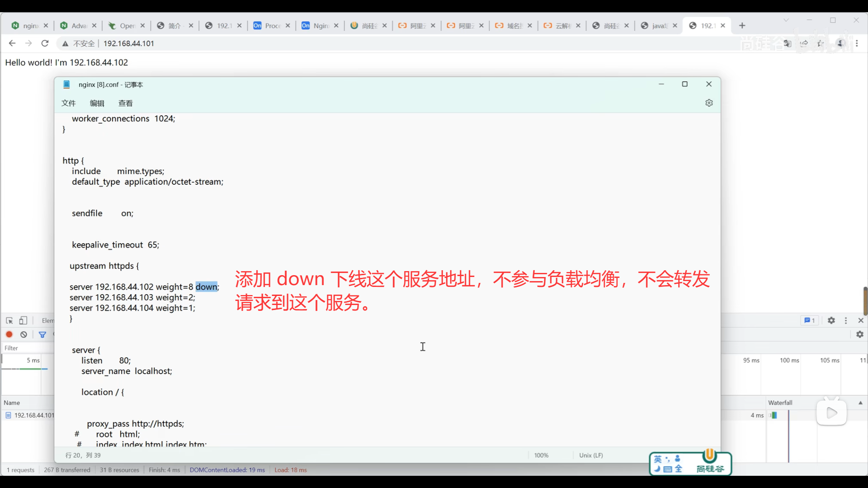The height and width of the screenshot is (488, 868).
Task: Click the Waterfall column sort arrow
Action: (860, 403)
